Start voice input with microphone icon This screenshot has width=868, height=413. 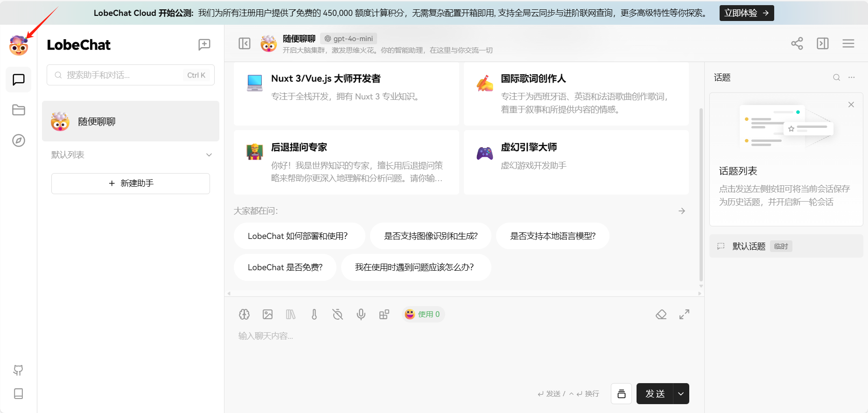coord(361,315)
